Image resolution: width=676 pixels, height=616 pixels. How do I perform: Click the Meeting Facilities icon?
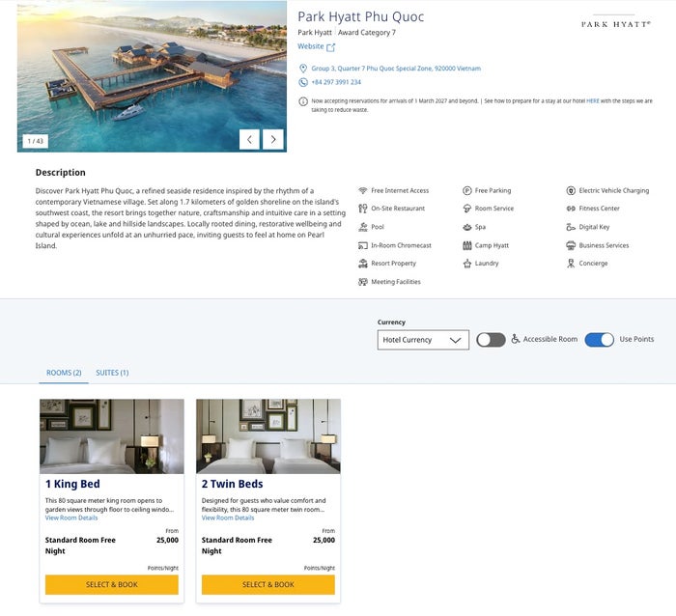coord(362,282)
